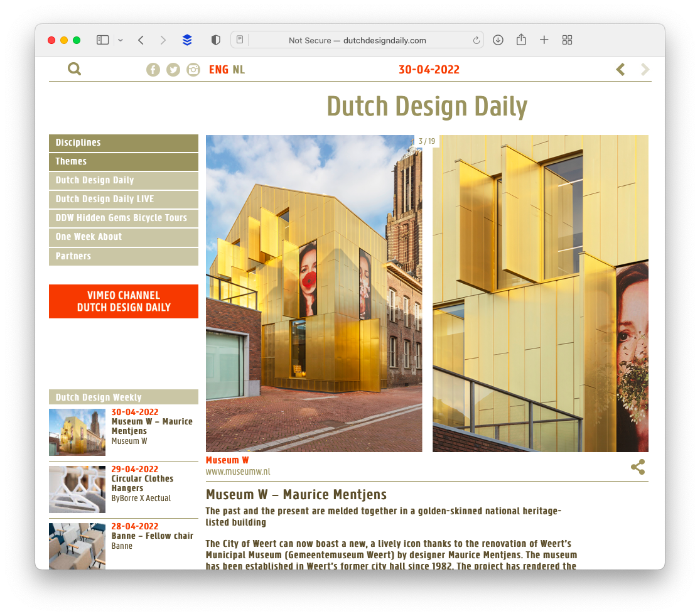The width and height of the screenshot is (700, 616).
Task: Switch language to NL
Action: click(x=239, y=70)
